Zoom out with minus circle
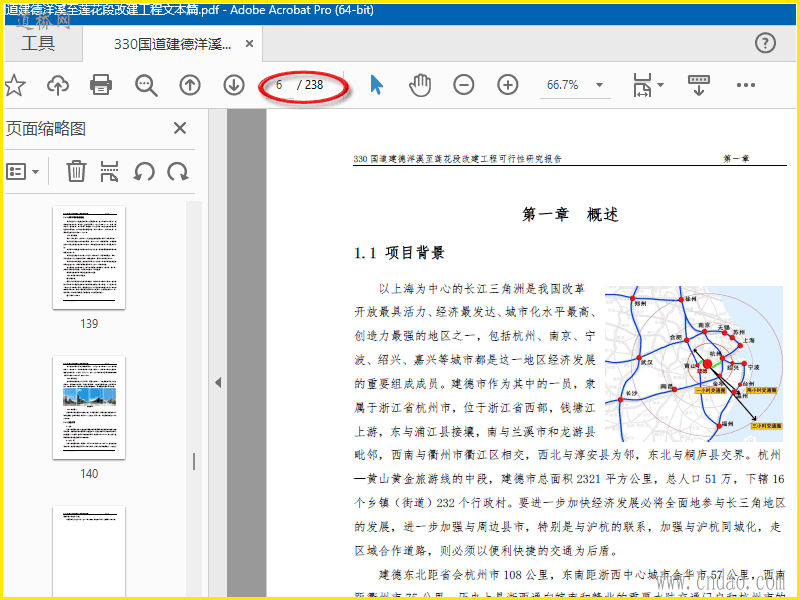Screen dimensions: 800x600 (x=464, y=85)
